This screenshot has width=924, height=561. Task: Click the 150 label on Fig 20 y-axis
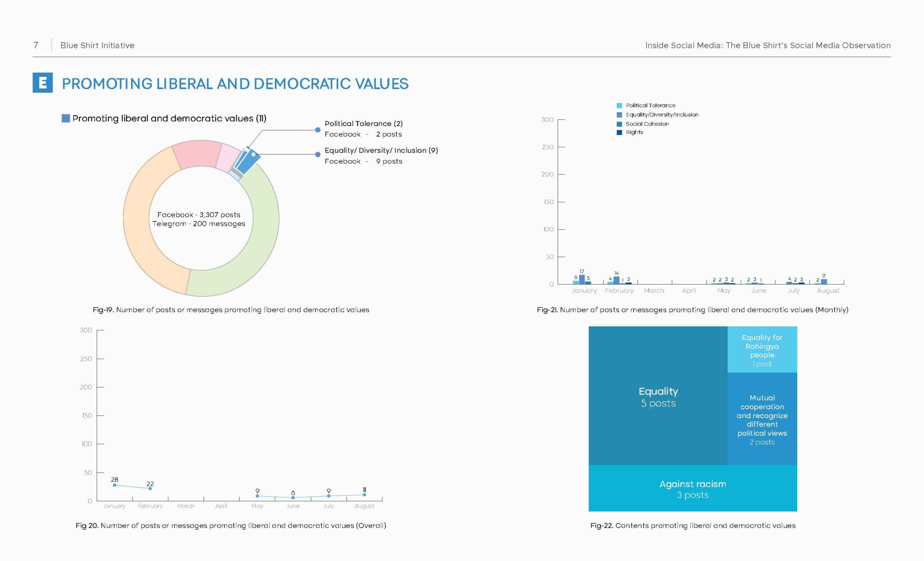pos(87,416)
